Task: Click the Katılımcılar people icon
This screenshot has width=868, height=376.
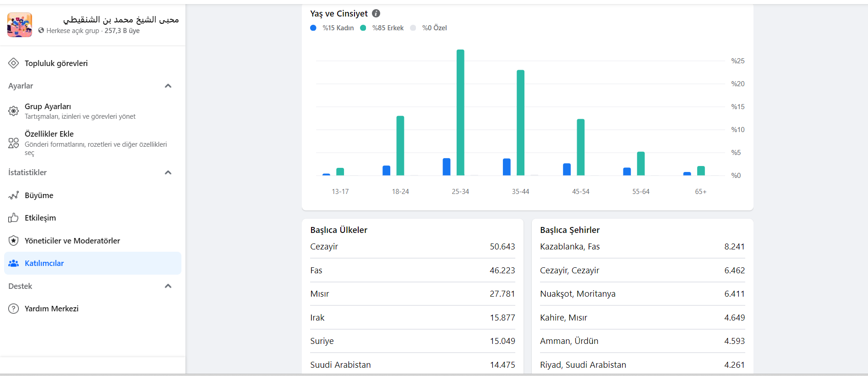Action: pos(14,263)
